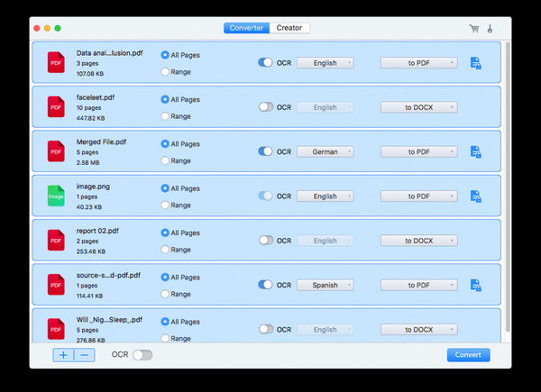Open 'to DOCX' format dropdown for report 02.pdf
The width and height of the screenshot is (541, 392).
(x=419, y=241)
